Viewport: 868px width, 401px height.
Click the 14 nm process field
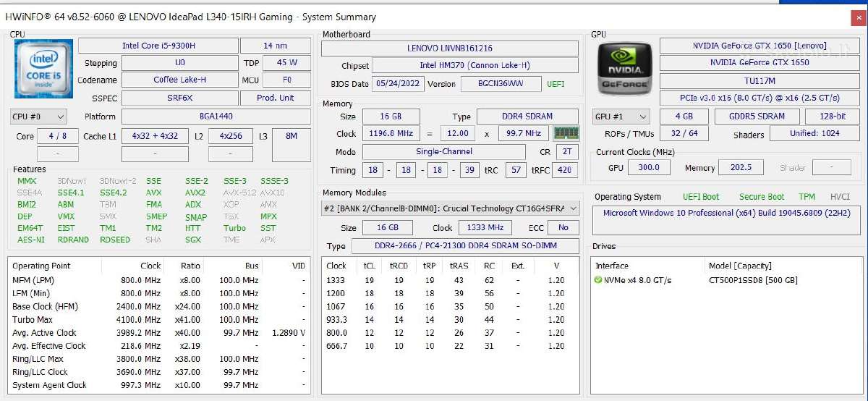point(274,46)
